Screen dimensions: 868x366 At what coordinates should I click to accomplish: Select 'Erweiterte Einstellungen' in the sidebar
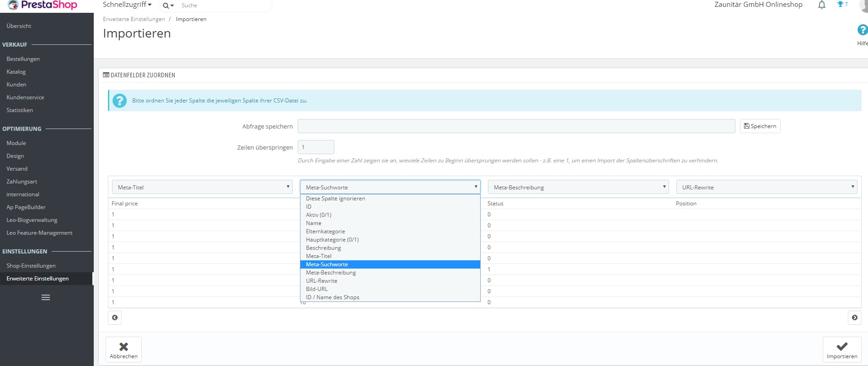47,279
